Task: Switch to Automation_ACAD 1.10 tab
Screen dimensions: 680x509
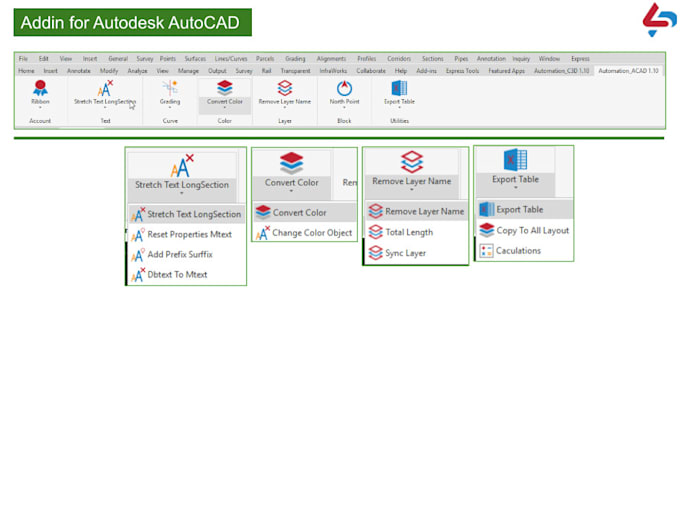Action: click(628, 71)
